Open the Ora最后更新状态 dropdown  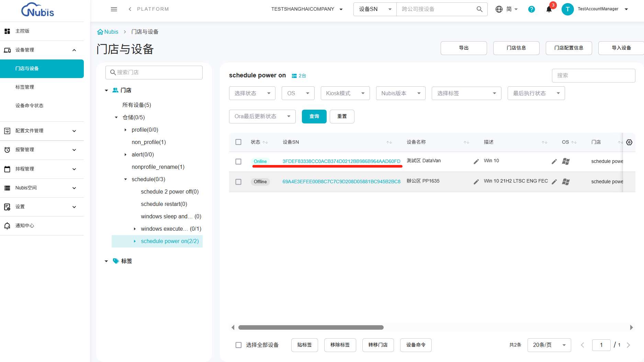(x=262, y=117)
